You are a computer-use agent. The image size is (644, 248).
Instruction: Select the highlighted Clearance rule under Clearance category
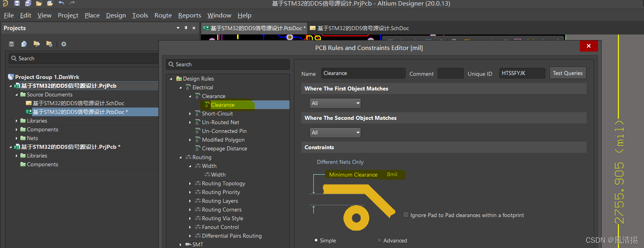point(223,105)
